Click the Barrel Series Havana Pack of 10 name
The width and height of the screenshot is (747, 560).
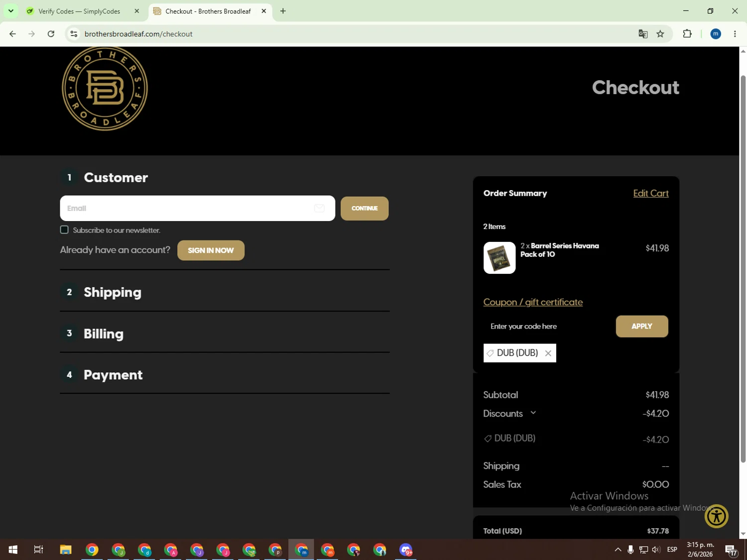[560, 250]
